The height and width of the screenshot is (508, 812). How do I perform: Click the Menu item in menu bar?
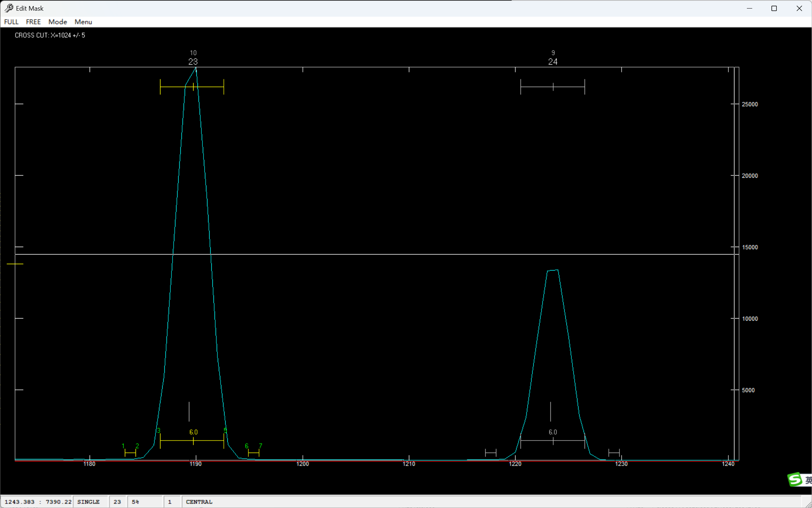tap(83, 22)
